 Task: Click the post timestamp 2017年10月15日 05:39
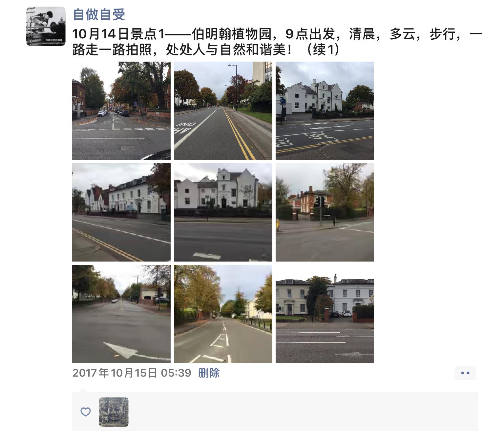tap(132, 373)
